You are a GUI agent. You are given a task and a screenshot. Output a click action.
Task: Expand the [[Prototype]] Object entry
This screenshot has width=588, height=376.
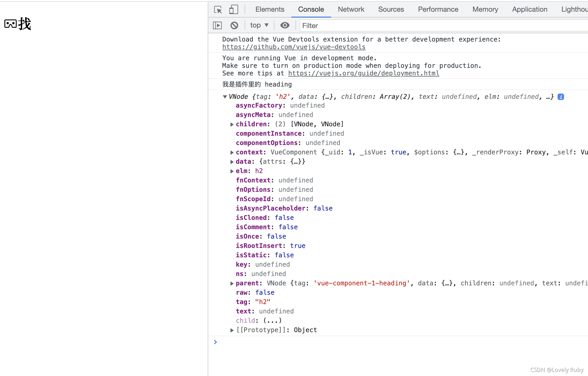(232, 330)
